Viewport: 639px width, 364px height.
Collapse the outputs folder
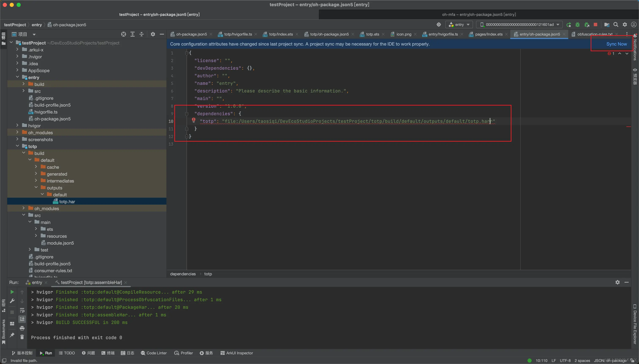click(x=36, y=187)
